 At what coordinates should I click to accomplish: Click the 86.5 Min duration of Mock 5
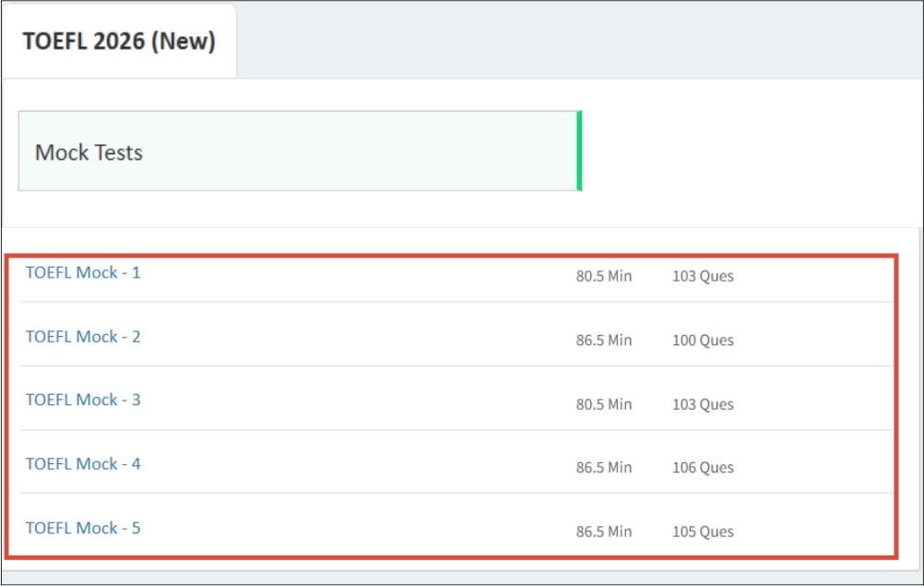click(604, 532)
